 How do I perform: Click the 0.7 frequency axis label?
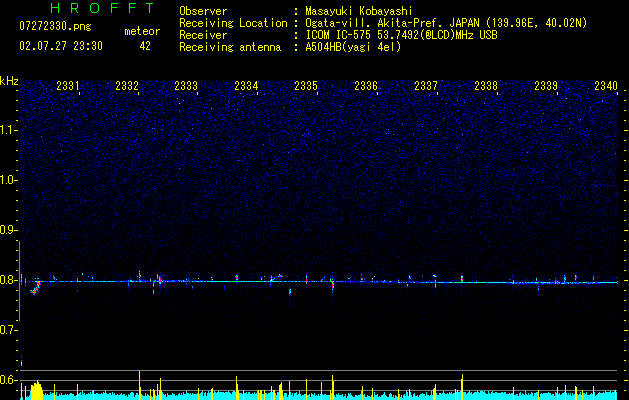pyautogui.click(x=8, y=330)
